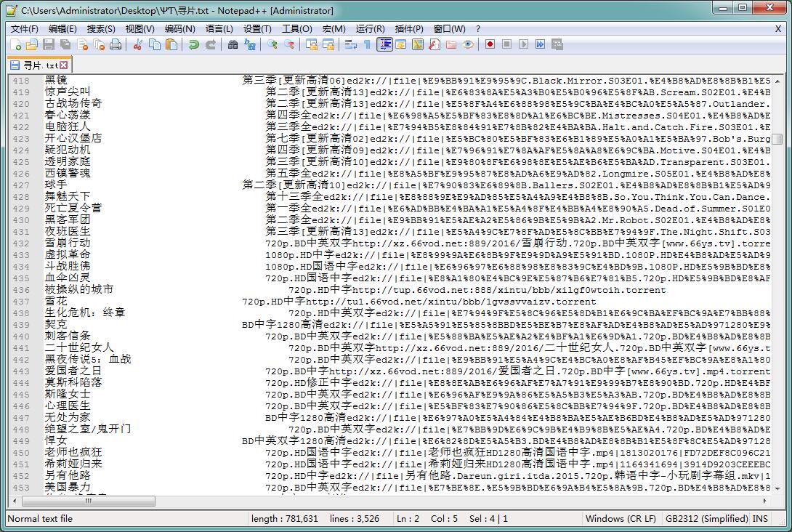Open the 文件(F) menu
The image size is (792, 532).
(25, 29)
